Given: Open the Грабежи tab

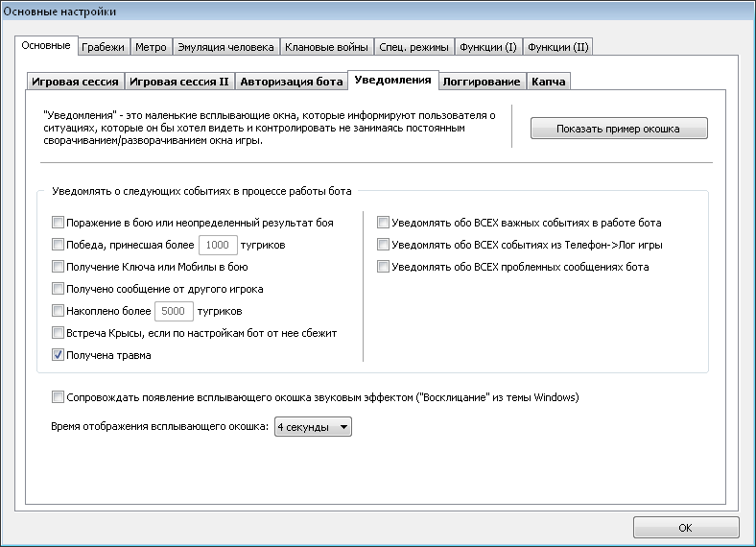Looking at the screenshot, I should click(104, 47).
